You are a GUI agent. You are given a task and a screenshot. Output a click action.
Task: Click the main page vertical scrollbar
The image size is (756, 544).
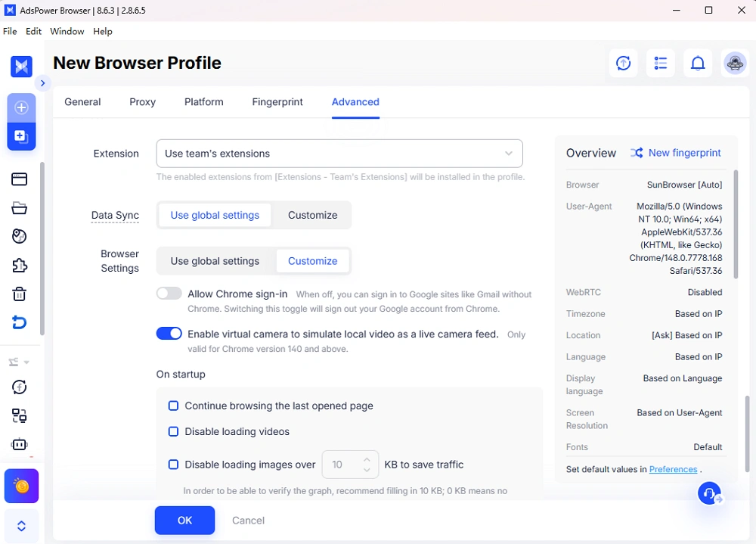(x=748, y=434)
